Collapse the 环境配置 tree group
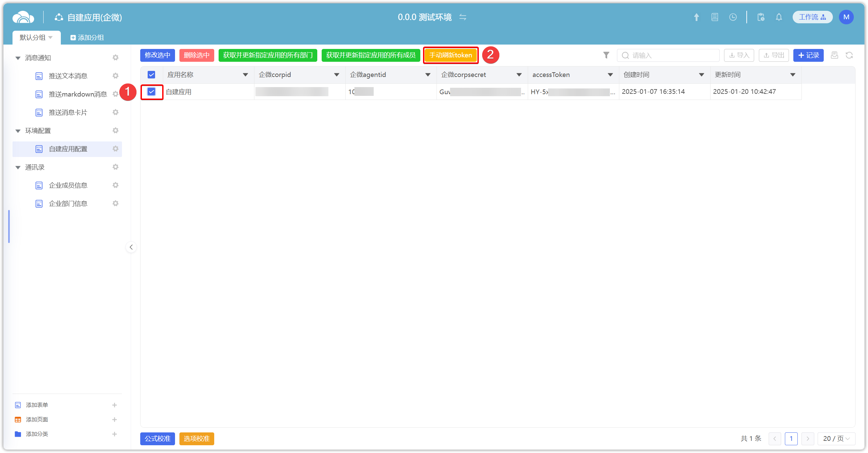The width and height of the screenshot is (868, 453). [18, 131]
